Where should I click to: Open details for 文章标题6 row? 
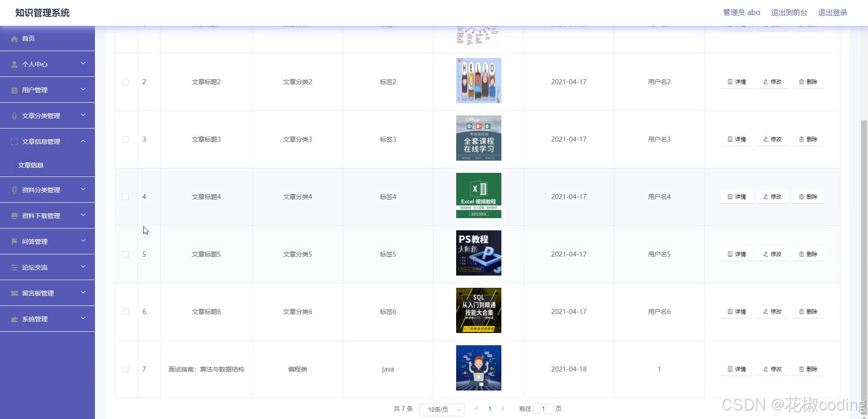tap(736, 312)
